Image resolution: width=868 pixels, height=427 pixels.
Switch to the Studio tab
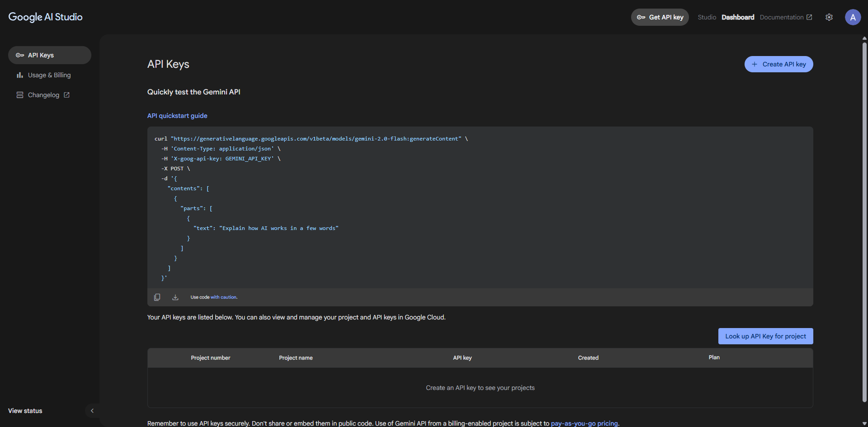(707, 17)
